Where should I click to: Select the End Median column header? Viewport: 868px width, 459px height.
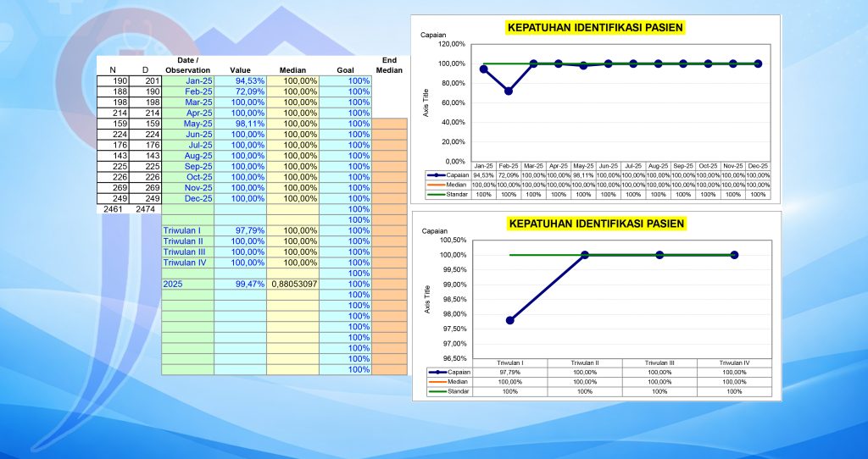pos(389,65)
